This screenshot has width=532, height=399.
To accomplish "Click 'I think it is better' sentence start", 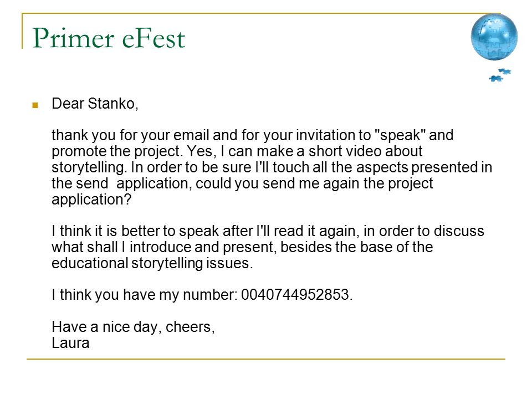I will pyautogui.click(x=105, y=231).
